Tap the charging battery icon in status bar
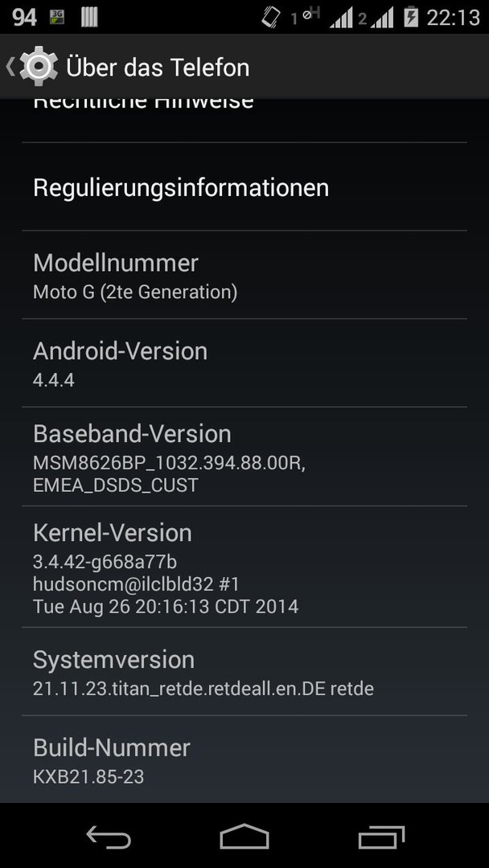 411,17
